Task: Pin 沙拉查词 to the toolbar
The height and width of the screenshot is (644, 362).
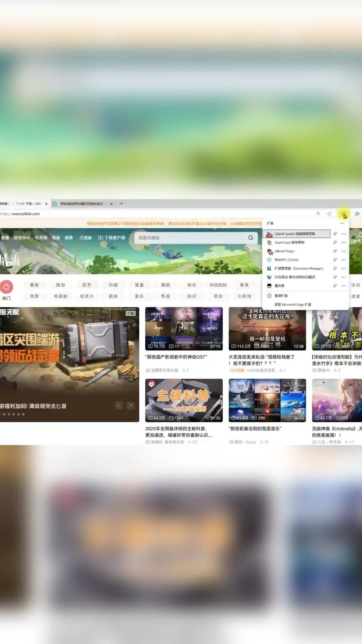Action: coord(335,277)
